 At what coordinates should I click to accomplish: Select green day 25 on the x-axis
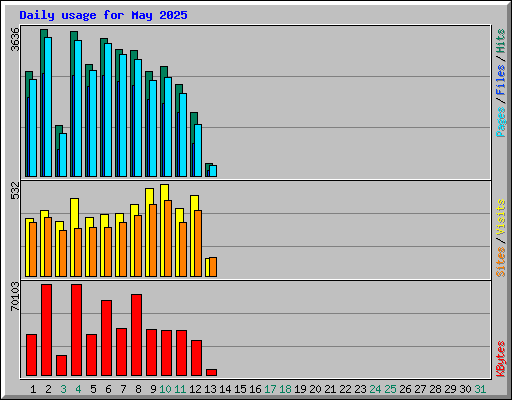pos(390,389)
